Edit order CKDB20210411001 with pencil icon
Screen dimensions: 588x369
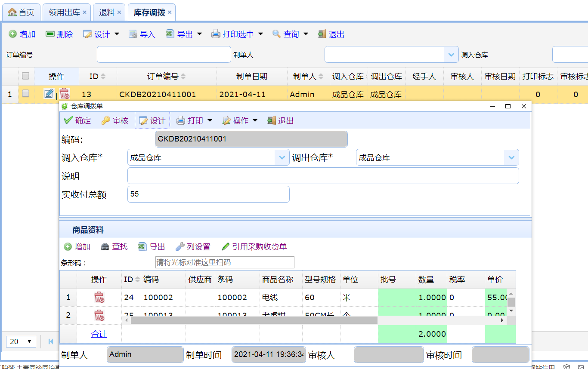point(49,93)
